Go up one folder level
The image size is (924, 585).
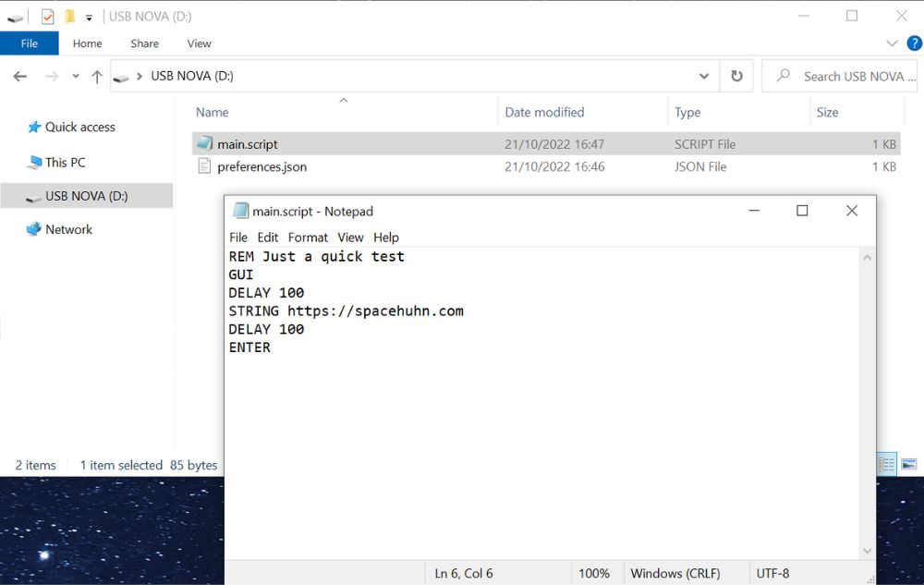(x=97, y=76)
